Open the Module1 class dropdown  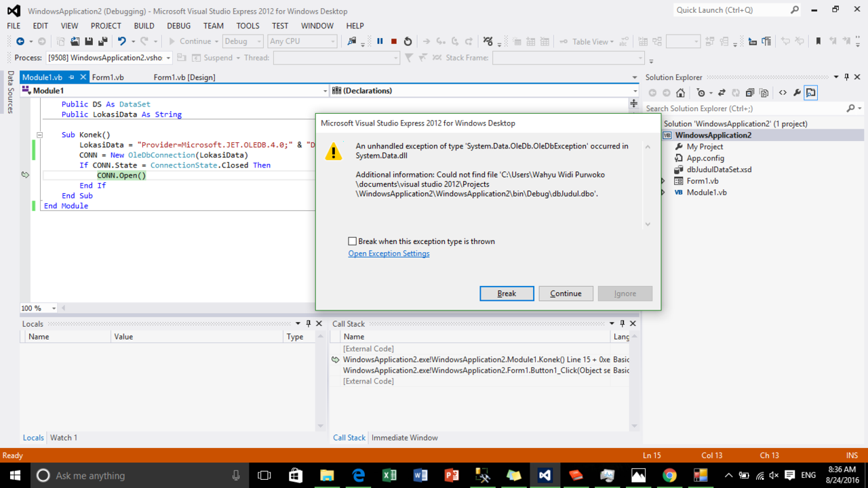325,91
